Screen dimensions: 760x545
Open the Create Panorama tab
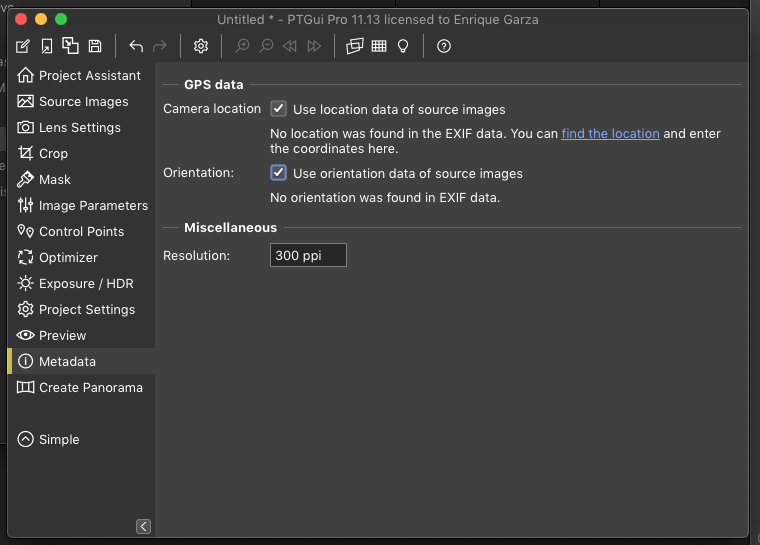(90, 388)
